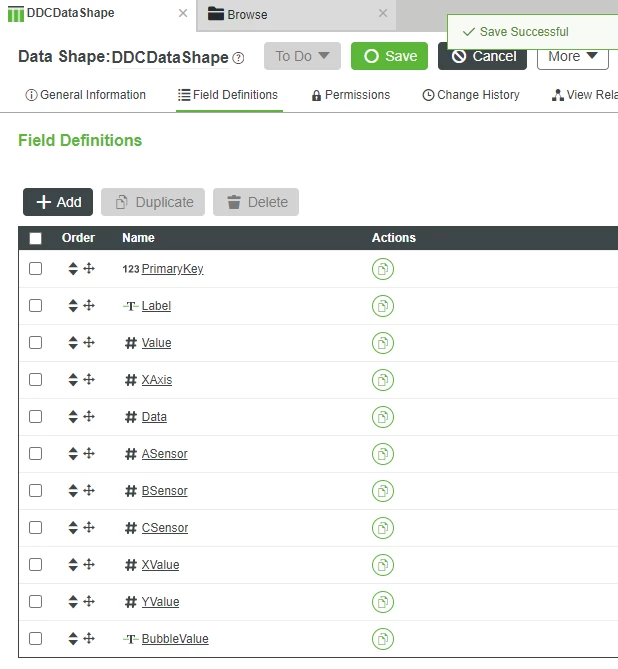Close the DDCDataShape tab
Image resolution: width=618 pixels, height=669 pixels.
click(183, 13)
